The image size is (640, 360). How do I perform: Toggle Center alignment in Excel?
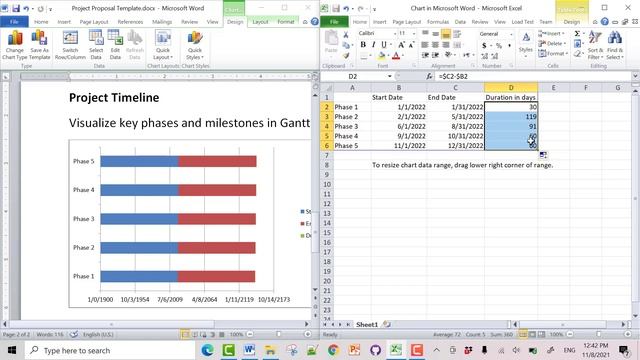pos(435,44)
